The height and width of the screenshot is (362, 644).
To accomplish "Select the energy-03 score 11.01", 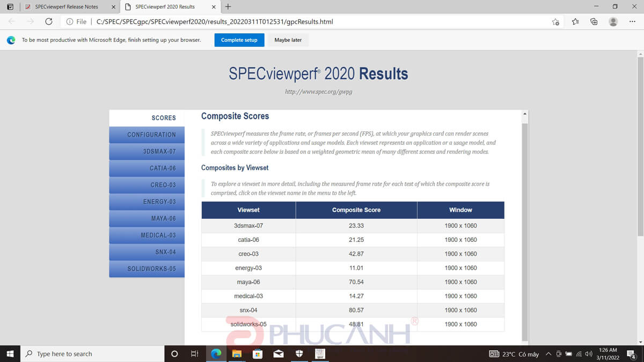I will tap(356, 268).
